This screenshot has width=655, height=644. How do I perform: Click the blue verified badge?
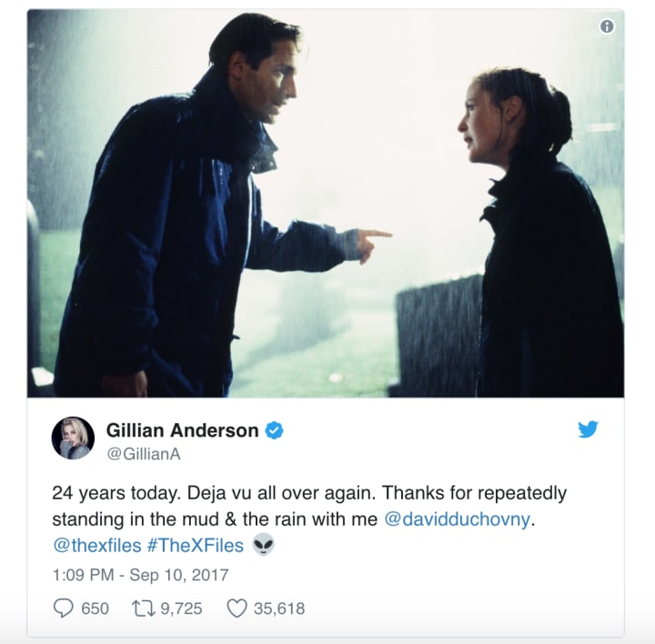[x=275, y=430]
